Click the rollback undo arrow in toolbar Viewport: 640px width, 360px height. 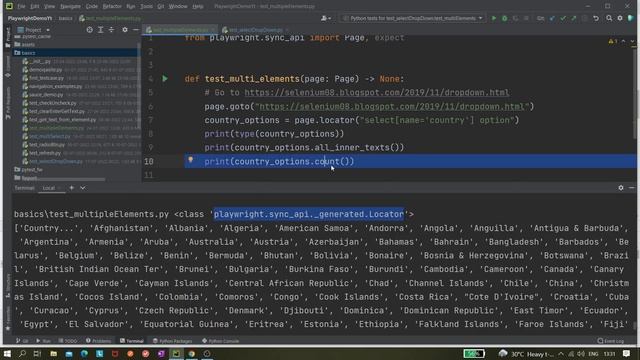[596, 18]
